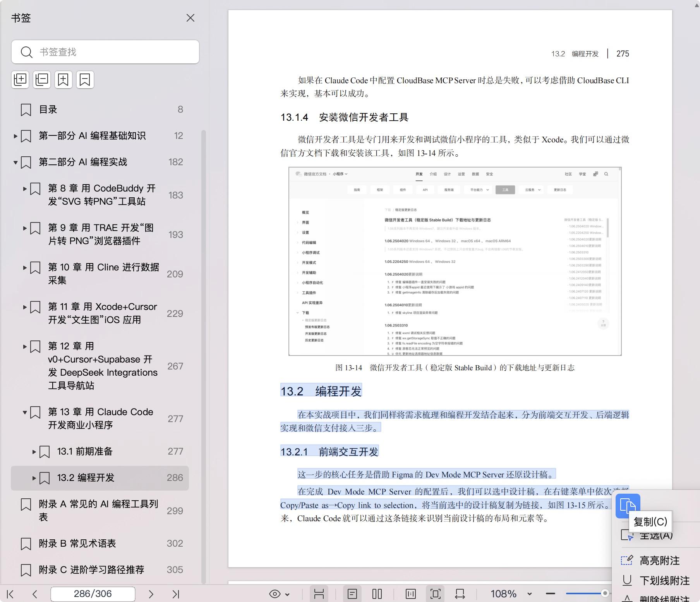The height and width of the screenshot is (602, 700).
Task: Jump to the first page
Action: (x=10, y=594)
